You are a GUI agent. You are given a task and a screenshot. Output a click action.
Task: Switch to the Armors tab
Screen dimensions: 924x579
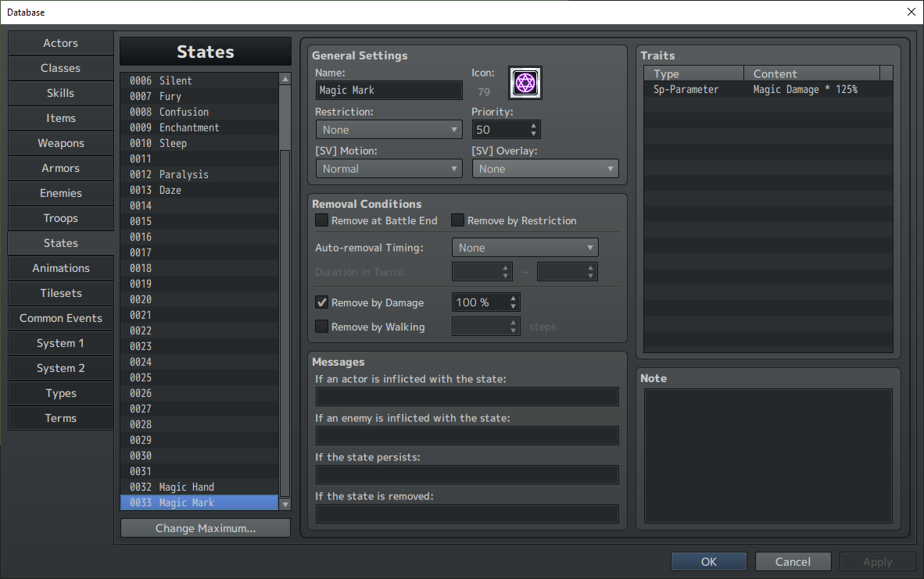[x=61, y=168]
